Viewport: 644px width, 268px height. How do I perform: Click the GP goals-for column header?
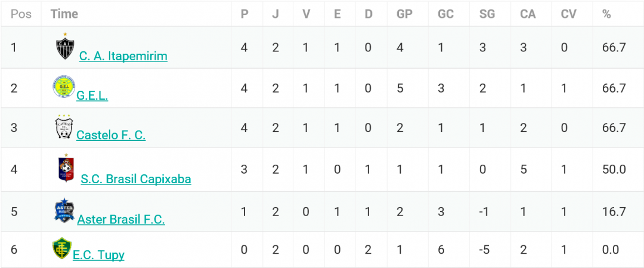pos(404,14)
